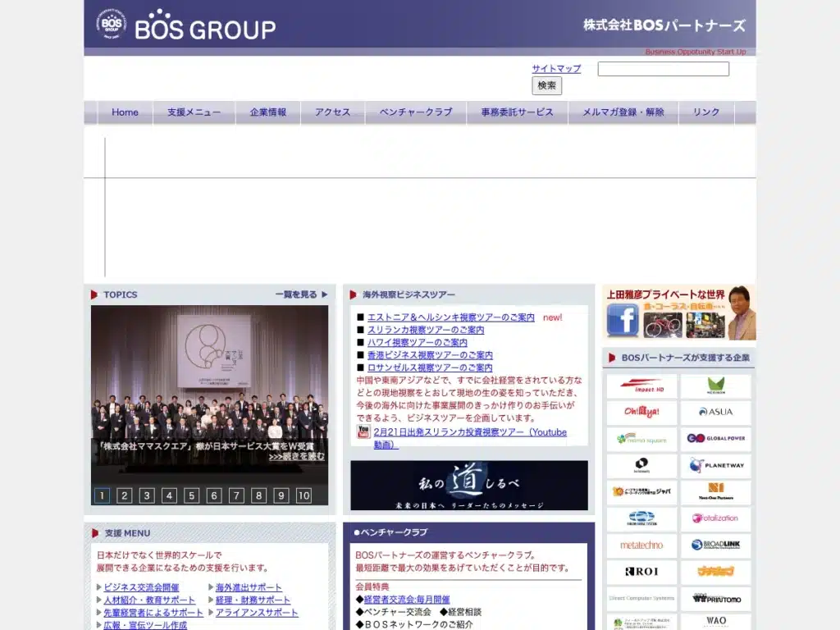Click the Oh!庭ya! logo
This screenshot has width=840, height=630.
tap(641, 412)
